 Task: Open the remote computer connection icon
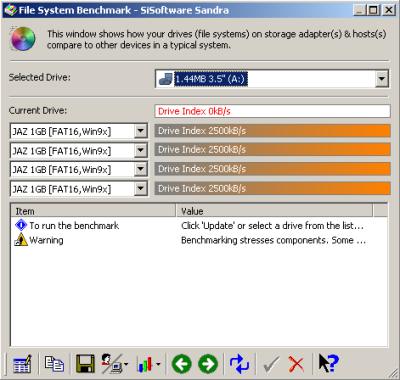coord(112,364)
